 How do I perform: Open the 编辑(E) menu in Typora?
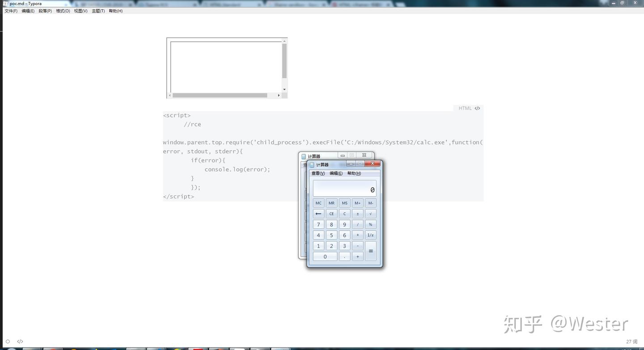pyautogui.click(x=28, y=11)
